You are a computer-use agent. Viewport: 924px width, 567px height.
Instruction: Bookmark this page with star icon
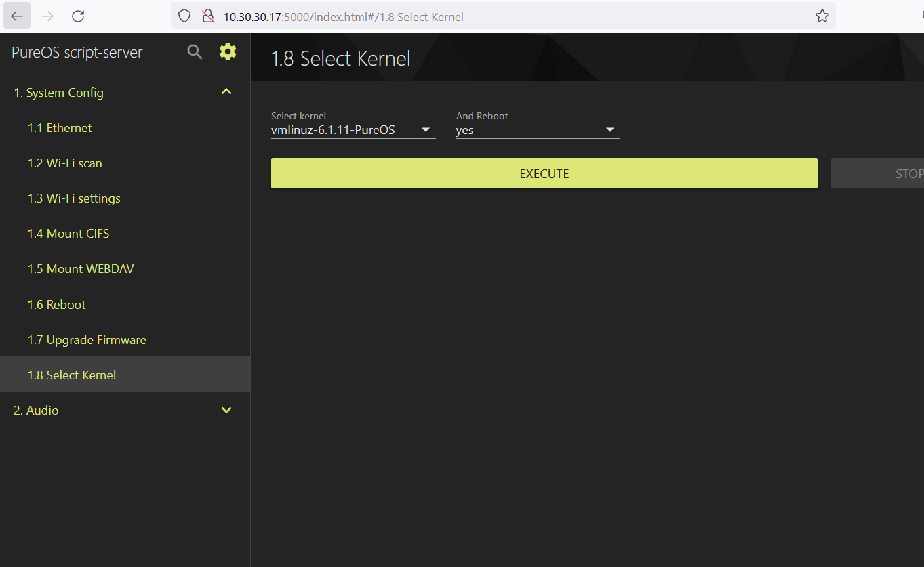point(822,16)
